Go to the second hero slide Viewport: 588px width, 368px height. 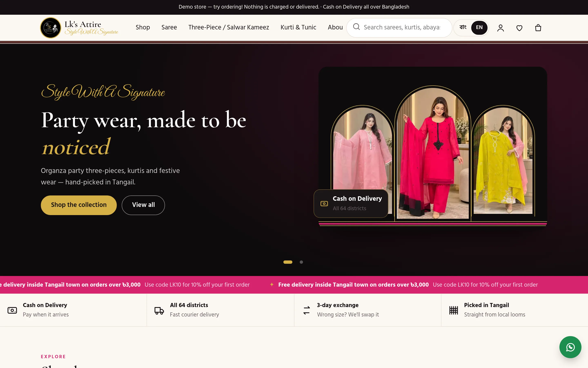301,262
